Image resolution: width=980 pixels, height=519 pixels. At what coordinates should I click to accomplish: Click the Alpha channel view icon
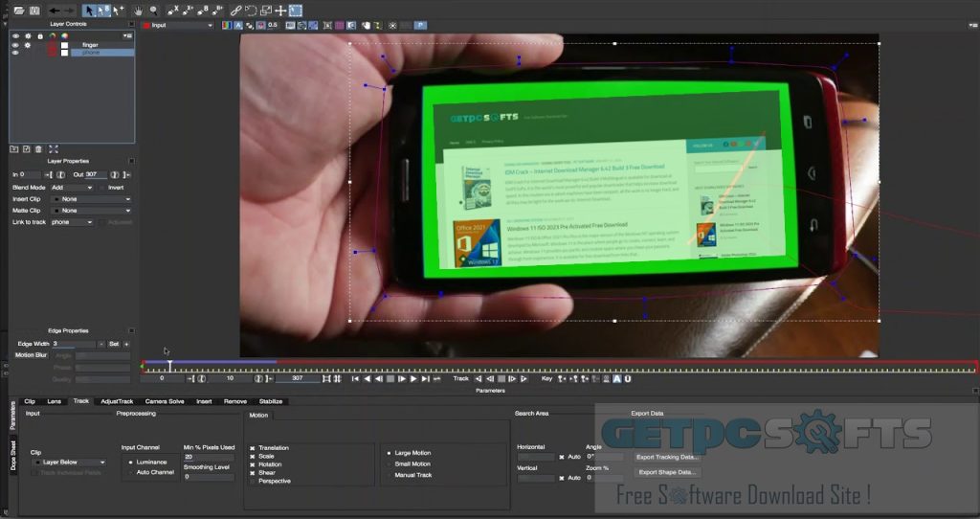[238, 26]
